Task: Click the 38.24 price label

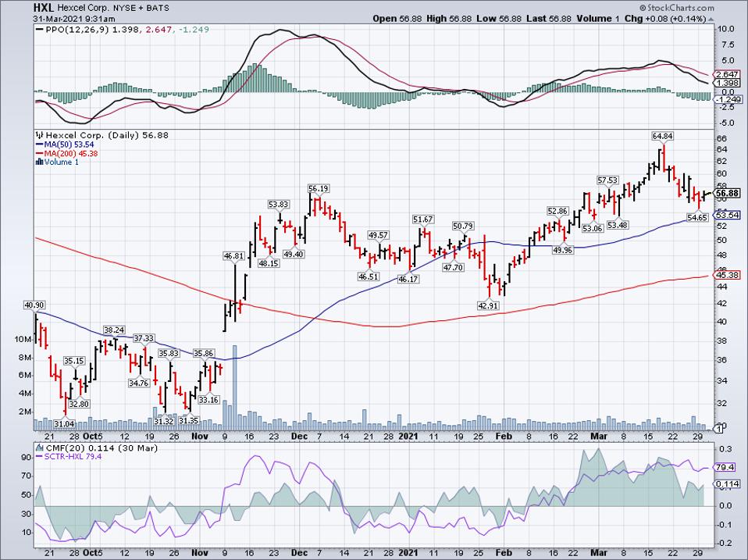Action: (x=115, y=330)
